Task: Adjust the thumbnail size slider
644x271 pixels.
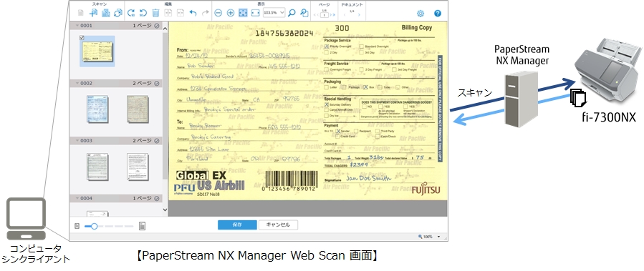Action: click(x=94, y=226)
